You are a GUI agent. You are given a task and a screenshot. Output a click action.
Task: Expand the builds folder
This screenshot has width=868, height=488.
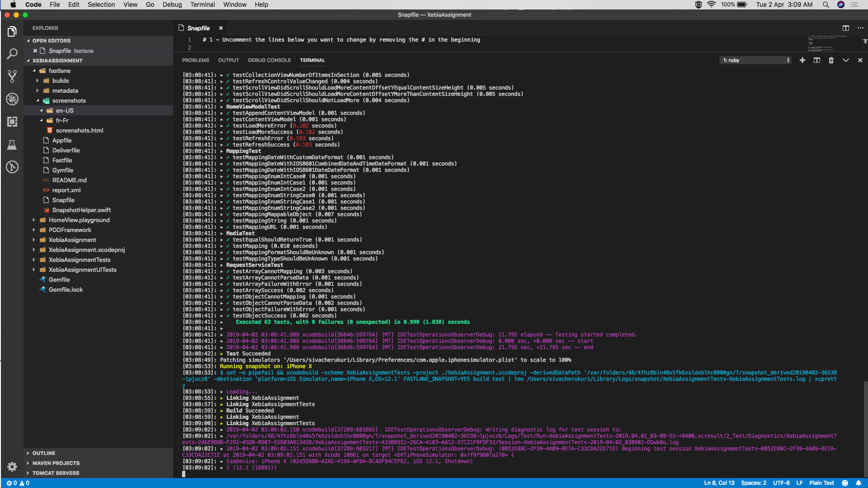coord(98,81)
